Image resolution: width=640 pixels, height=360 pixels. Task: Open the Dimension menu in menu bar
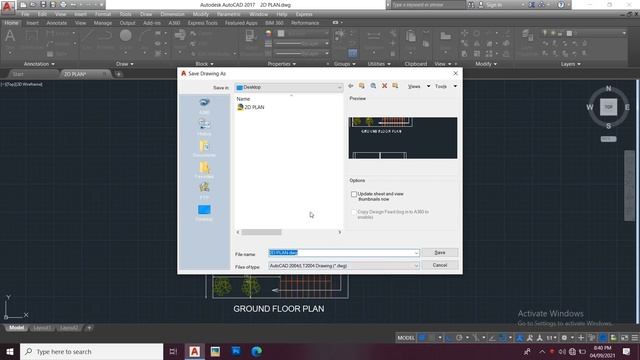[172, 14]
